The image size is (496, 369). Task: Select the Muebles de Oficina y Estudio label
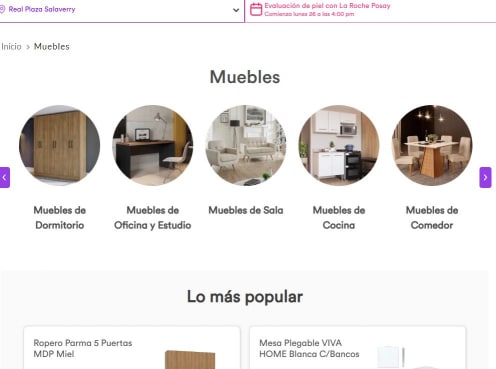(x=153, y=218)
